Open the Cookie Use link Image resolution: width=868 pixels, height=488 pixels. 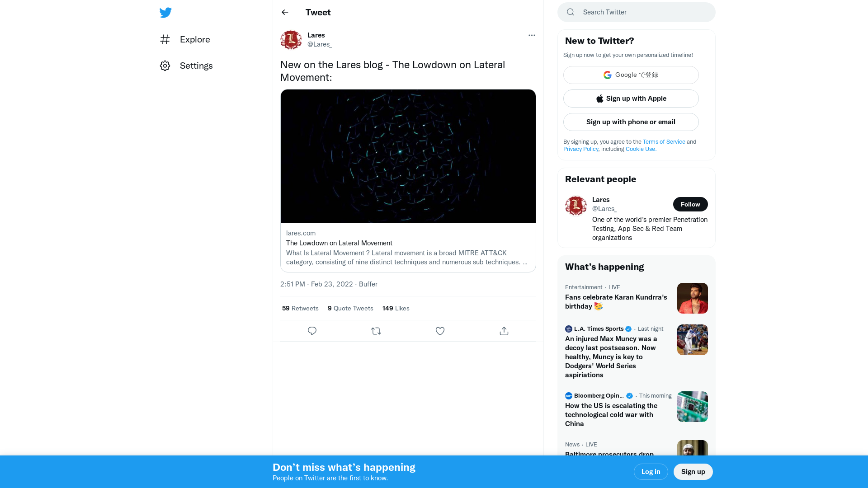641,149
